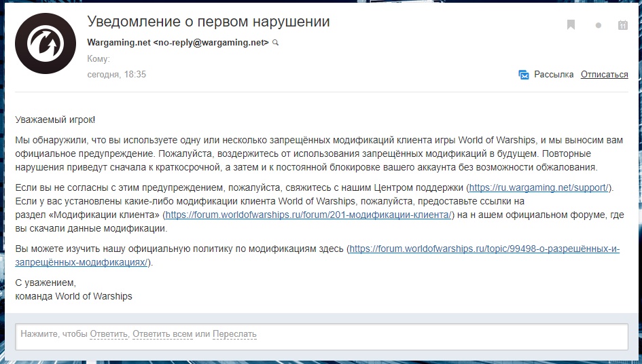
Task: Click the subject Уведомление о первом нарушении
Action: click(209, 21)
